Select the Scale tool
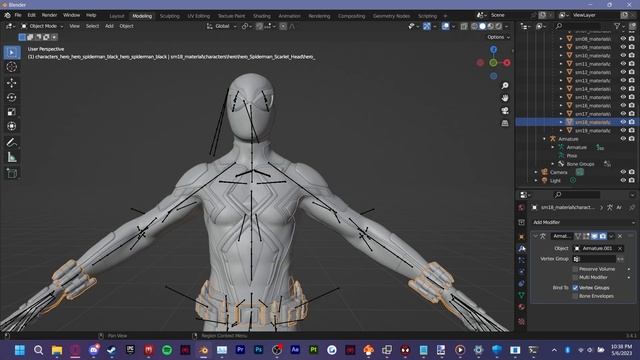The image size is (640, 360). (x=11, y=112)
